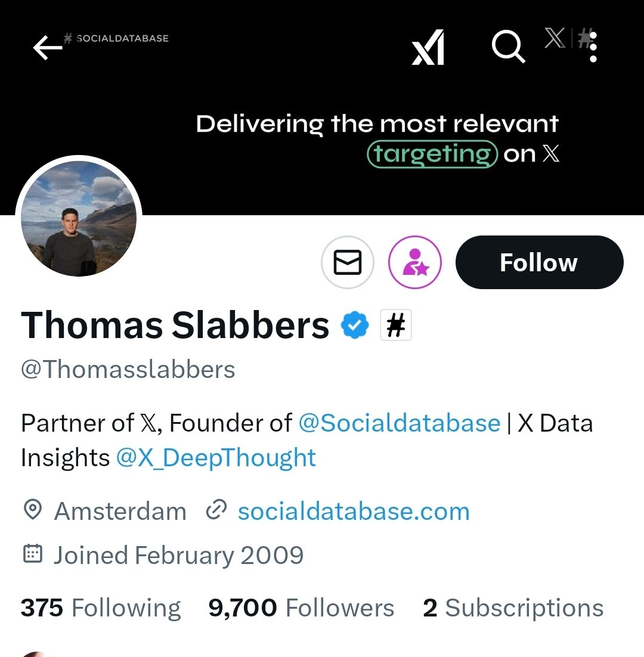
Task: Tap the purple subscribe person-star icon
Action: coord(415,262)
